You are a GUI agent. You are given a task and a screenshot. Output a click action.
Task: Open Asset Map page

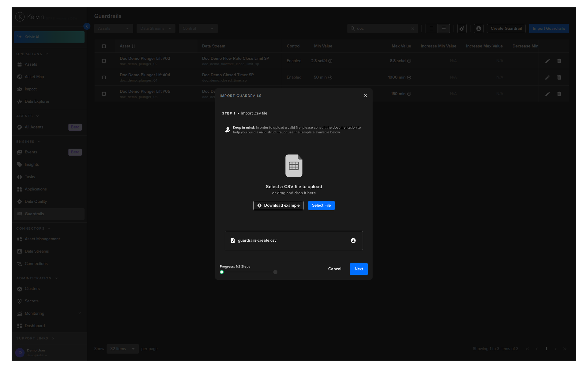(x=49, y=77)
